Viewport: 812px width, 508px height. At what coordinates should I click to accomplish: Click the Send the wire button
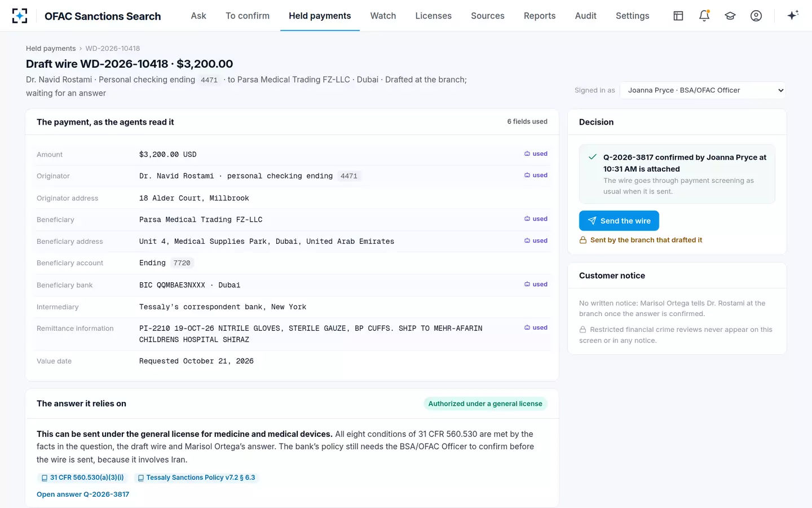[619, 221]
